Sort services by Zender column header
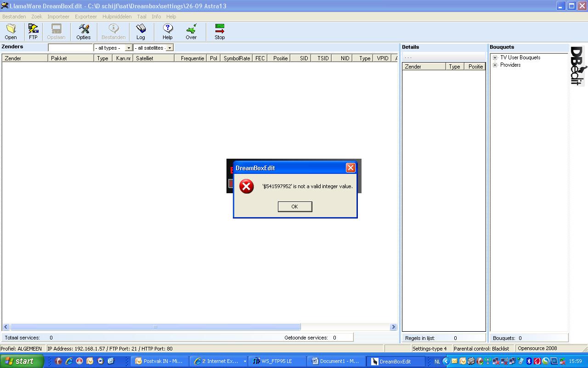 pos(25,58)
